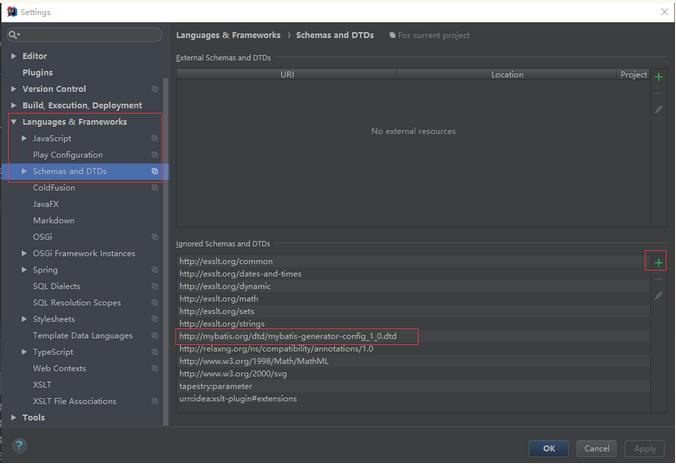
Task: Expand the JavaScript tree node
Action: 24,139
